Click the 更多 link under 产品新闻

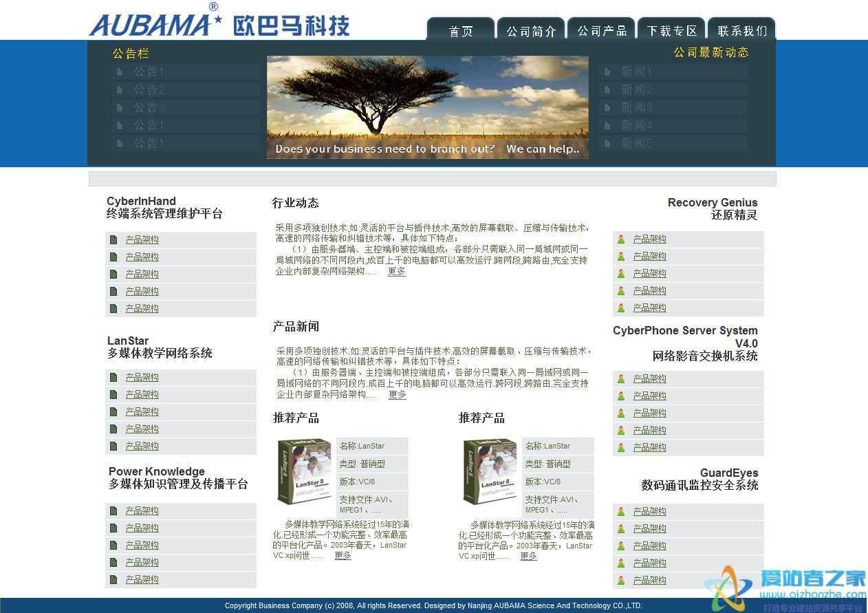[398, 395]
